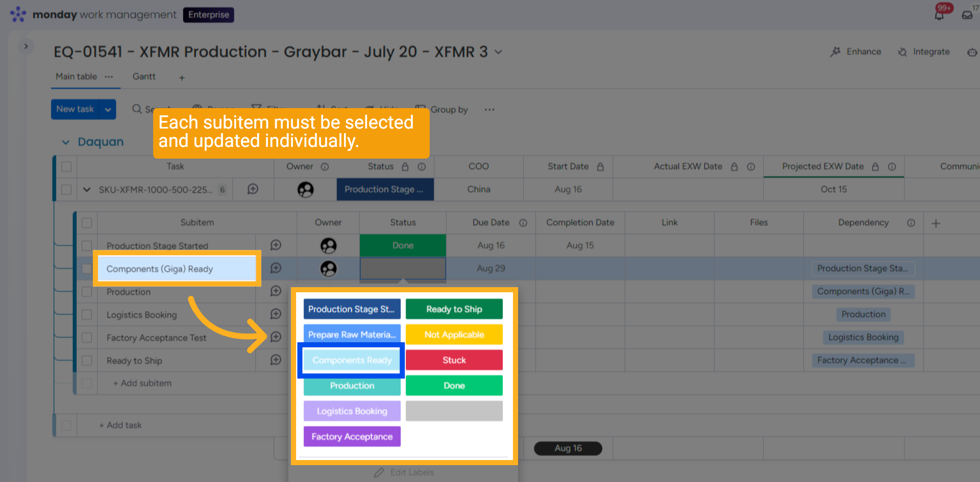Viewport: 980px width, 482px height.
Task: Click the info icon beside the Dependency header
Action: point(911,223)
